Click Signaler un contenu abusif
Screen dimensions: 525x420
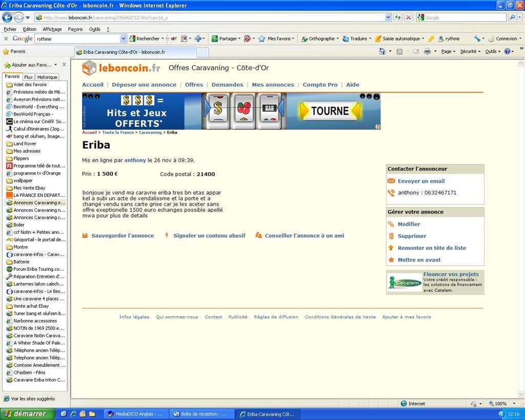[209, 236]
